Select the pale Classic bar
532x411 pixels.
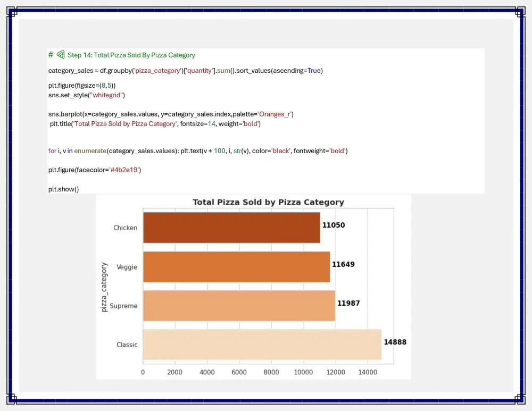261,344
